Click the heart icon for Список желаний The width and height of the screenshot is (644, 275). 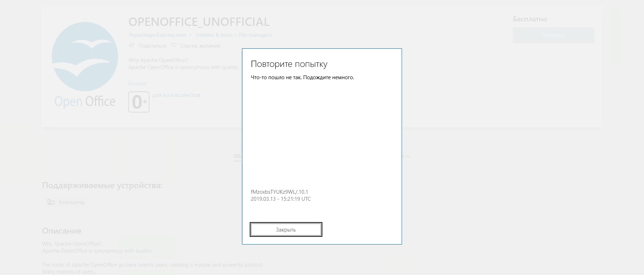click(174, 45)
